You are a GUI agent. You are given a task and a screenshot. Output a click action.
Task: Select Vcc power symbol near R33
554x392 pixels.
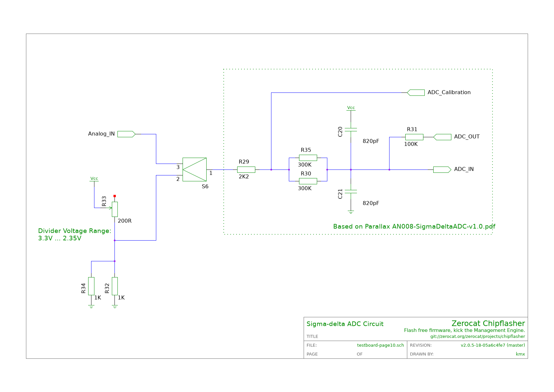[94, 179]
